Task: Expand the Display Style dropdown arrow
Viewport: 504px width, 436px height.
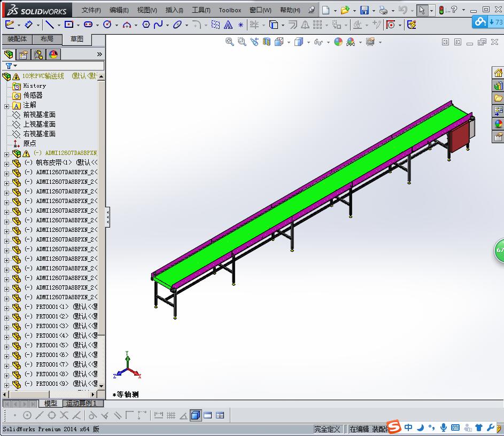Action: (x=308, y=42)
